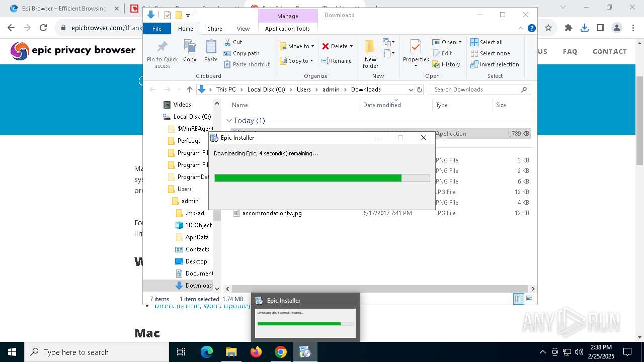Screen dimensions: 644x362
Task: Open the Copy to dropdown
Action: click(296, 61)
